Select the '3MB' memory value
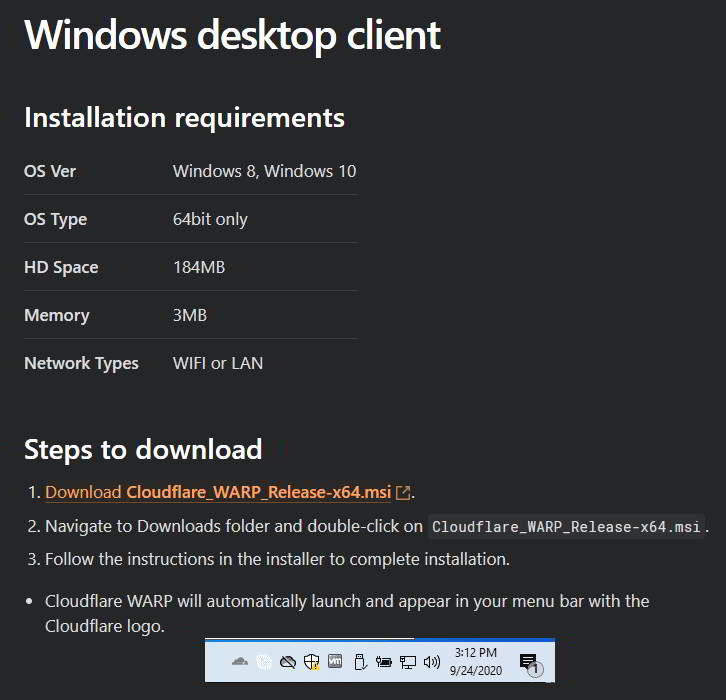This screenshot has height=700, width=726. [190, 316]
